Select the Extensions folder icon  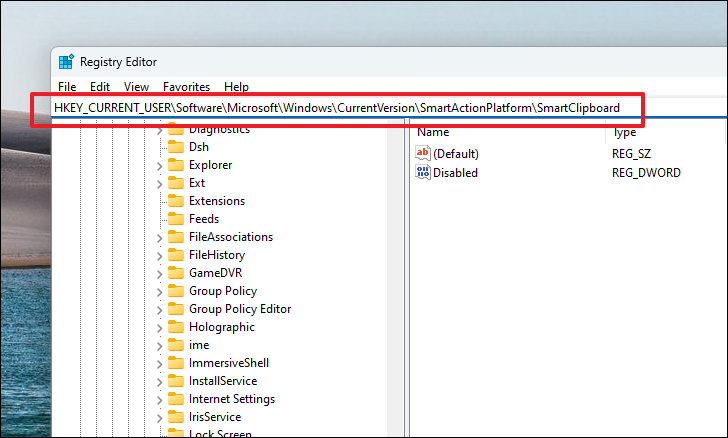pyautogui.click(x=176, y=201)
